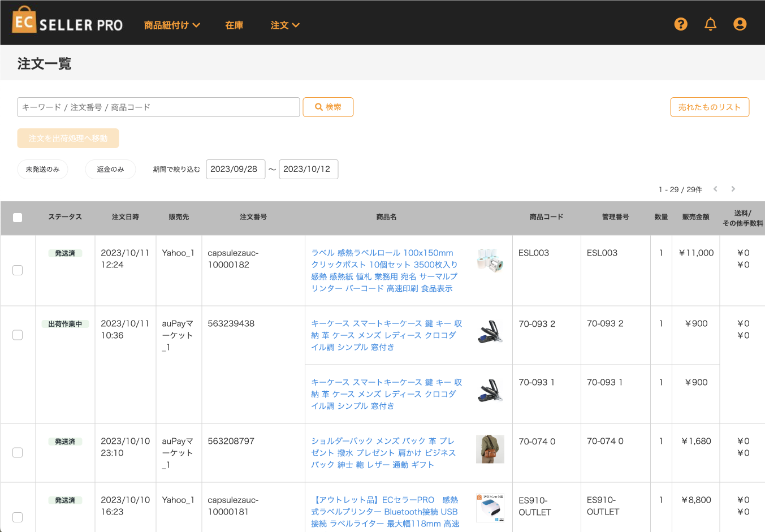Click the keyword search input field
Viewport: 765px width, 532px height.
click(158, 107)
